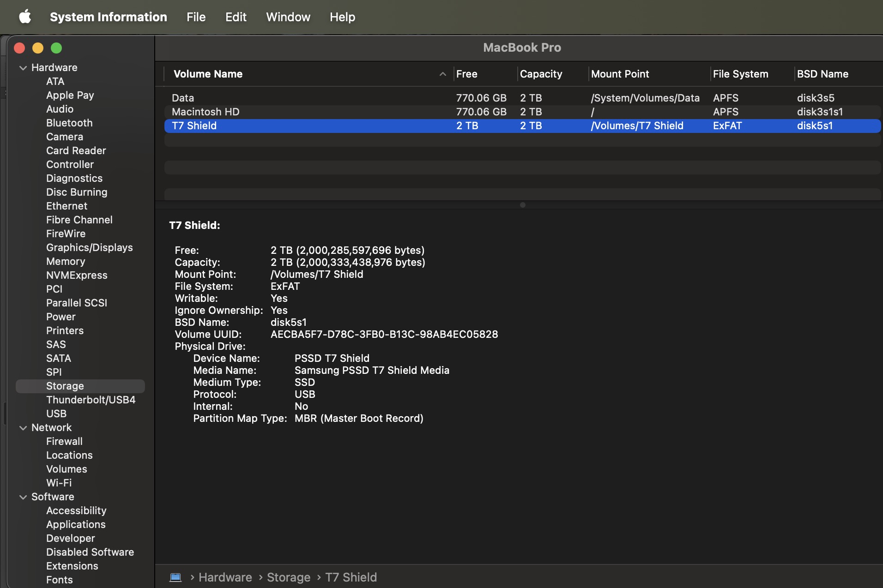
Task: Sort by the Capacity column header
Action: pos(541,74)
